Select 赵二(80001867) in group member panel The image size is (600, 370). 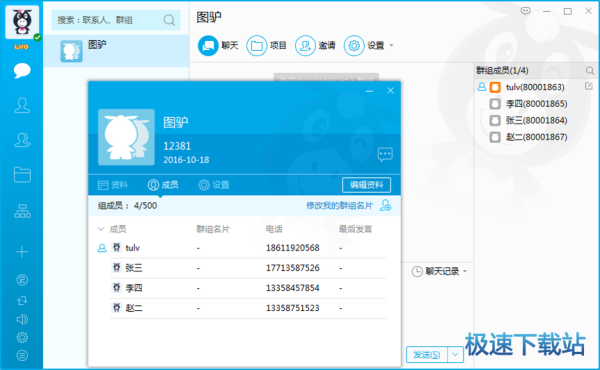tap(535, 137)
